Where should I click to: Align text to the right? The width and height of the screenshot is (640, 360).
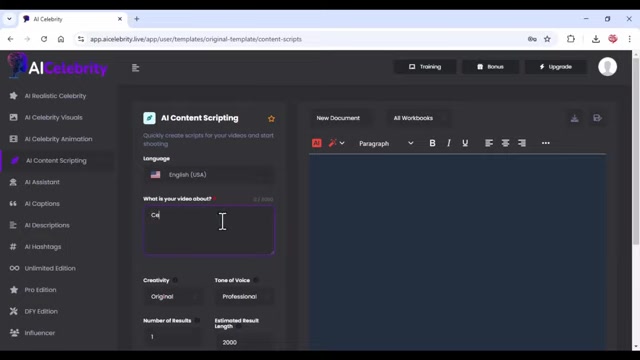[x=522, y=143]
